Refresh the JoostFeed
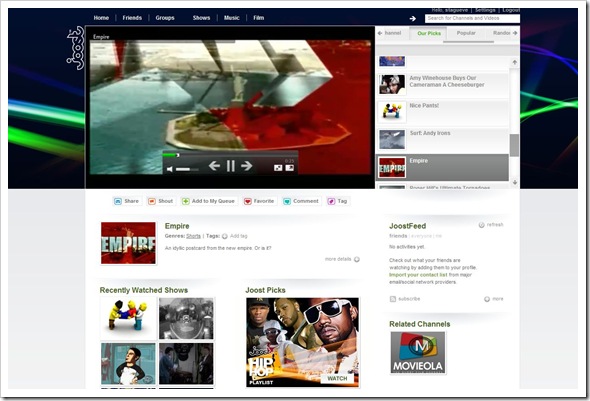The height and width of the screenshot is (401, 590). coord(491,225)
